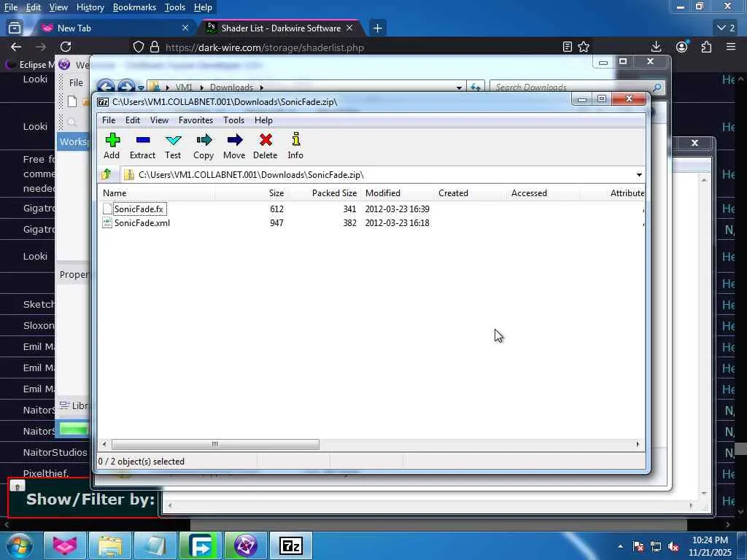Extract the archive using the Extract icon
The width and height of the screenshot is (747, 560).
(142, 146)
